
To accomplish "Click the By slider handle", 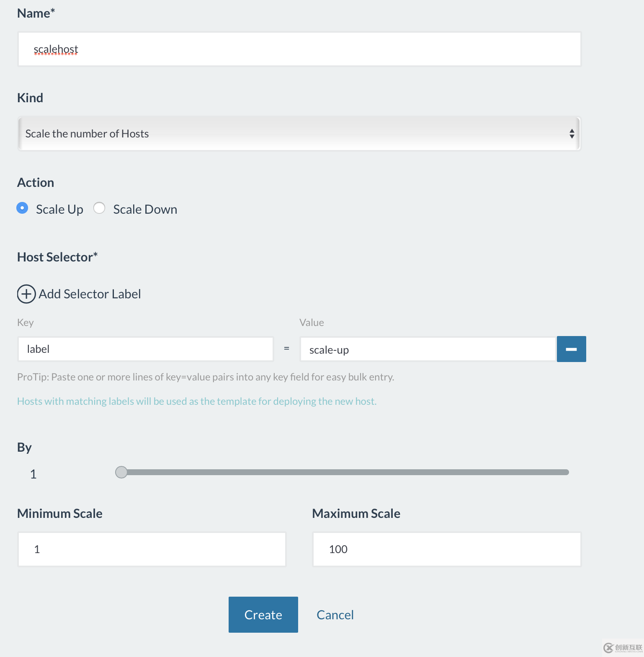I will [121, 472].
